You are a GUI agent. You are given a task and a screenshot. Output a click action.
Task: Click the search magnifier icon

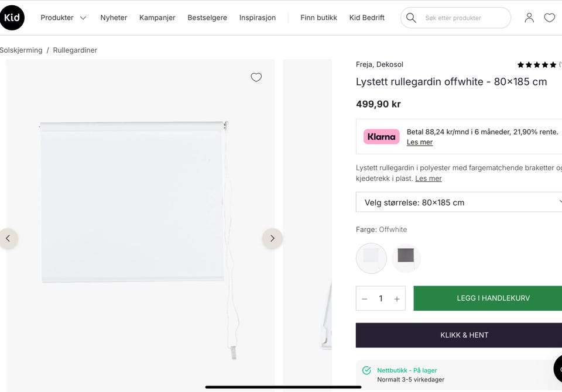tap(411, 18)
